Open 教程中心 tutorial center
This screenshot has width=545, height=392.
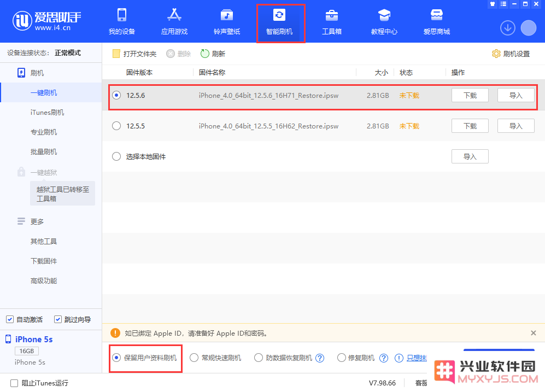coord(384,22)
